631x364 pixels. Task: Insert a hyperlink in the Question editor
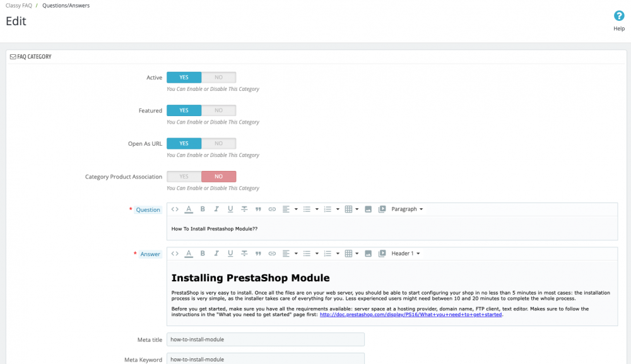272,209
